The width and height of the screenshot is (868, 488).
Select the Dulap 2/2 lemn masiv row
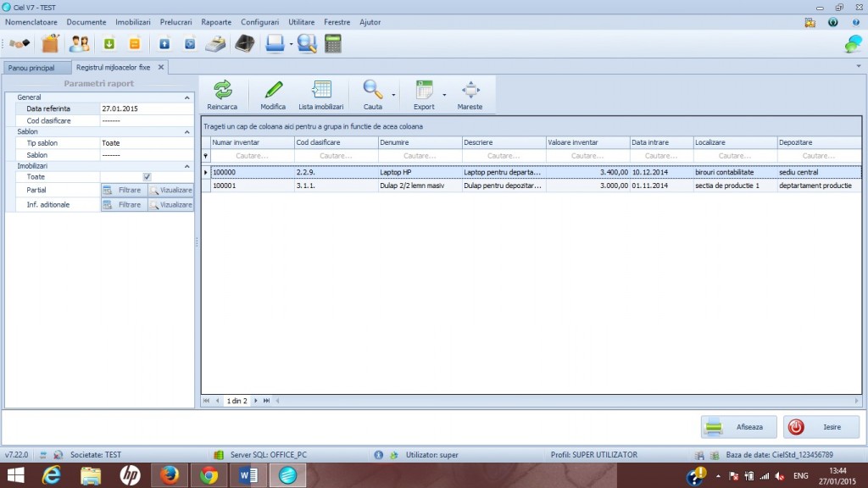(x=536, y=186)
